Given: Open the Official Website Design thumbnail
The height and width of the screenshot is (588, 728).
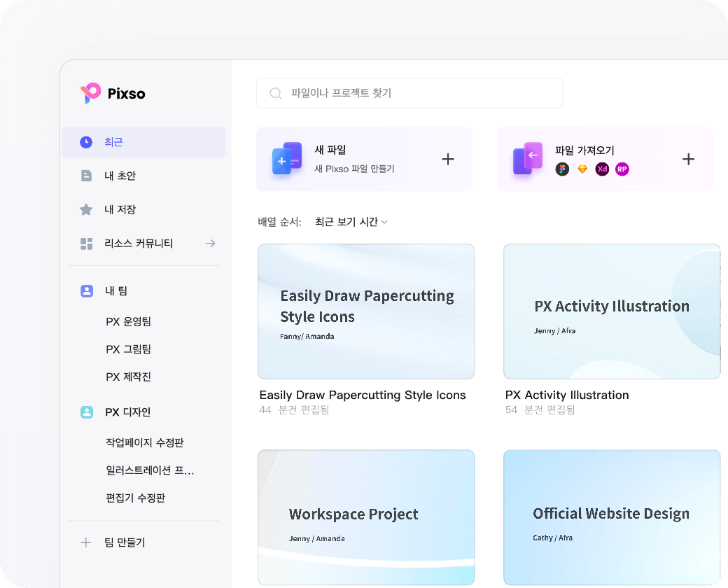Looking at the screenshot, I should (612, 517).
